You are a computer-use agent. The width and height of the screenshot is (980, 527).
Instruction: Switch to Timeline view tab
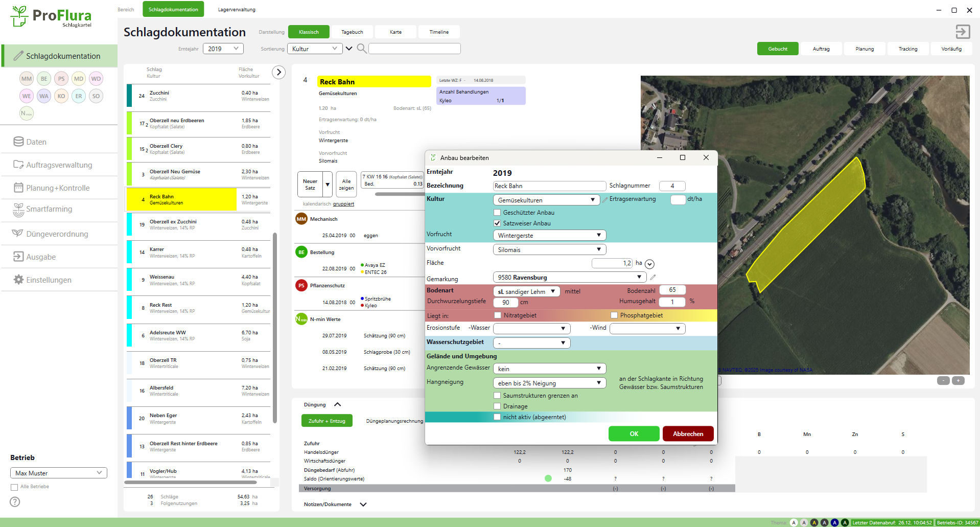point(439,32)
